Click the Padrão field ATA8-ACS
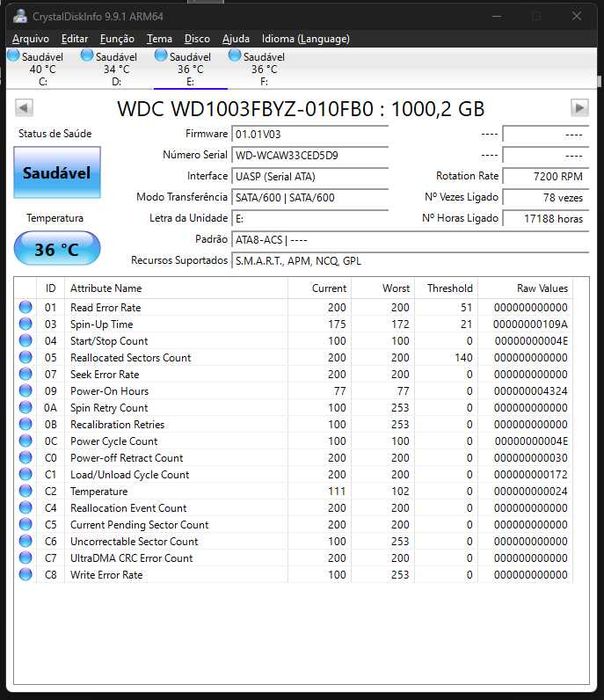The width and height of the screenshot is (604, 700). point(410,240)
